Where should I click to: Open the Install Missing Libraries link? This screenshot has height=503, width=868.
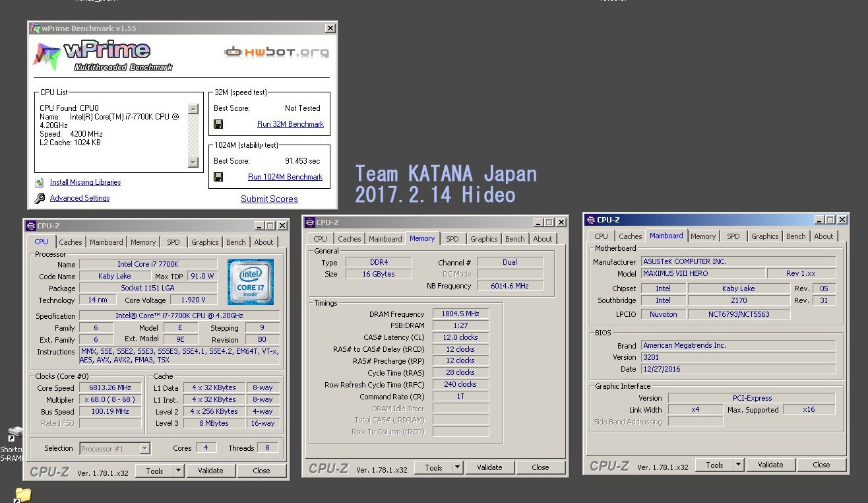click(x=85, y=182)
